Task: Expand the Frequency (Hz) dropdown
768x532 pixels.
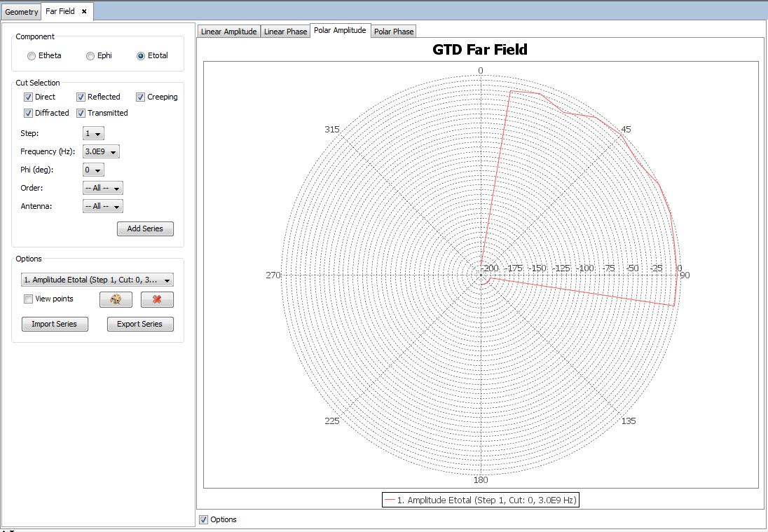Action: [x=101, y=151]
